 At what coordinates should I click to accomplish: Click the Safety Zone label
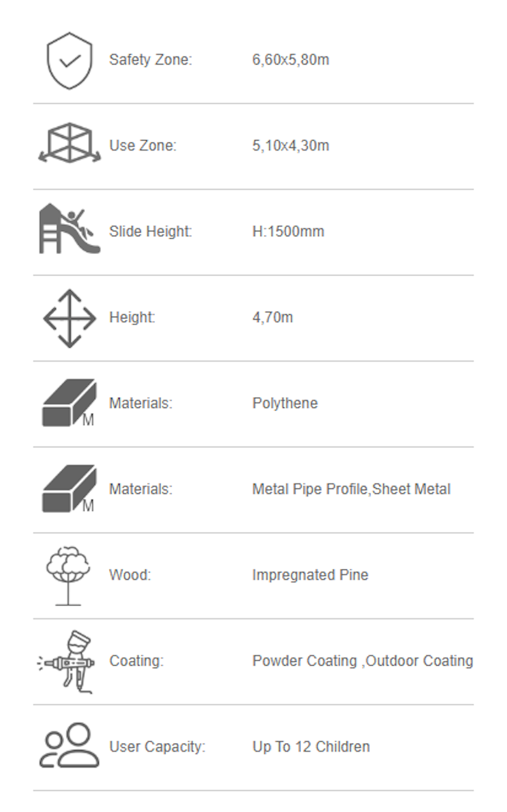click(x=150, y=60)
